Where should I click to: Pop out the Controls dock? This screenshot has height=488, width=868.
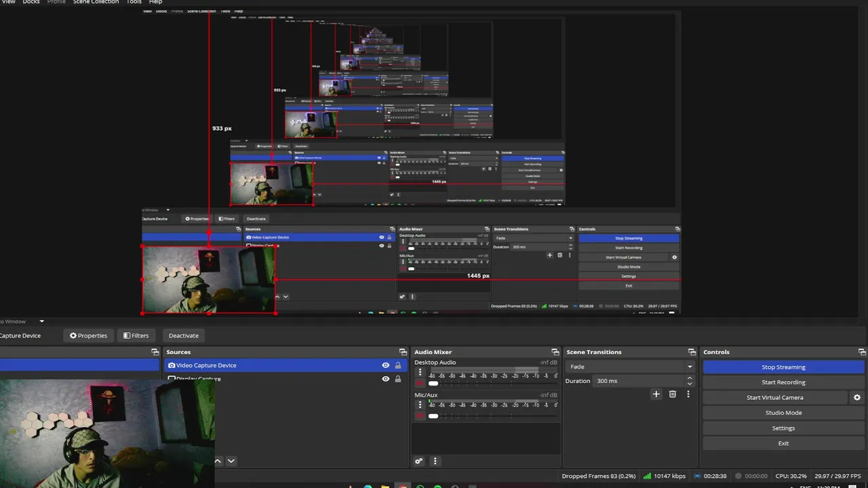[x=863, y=352]
